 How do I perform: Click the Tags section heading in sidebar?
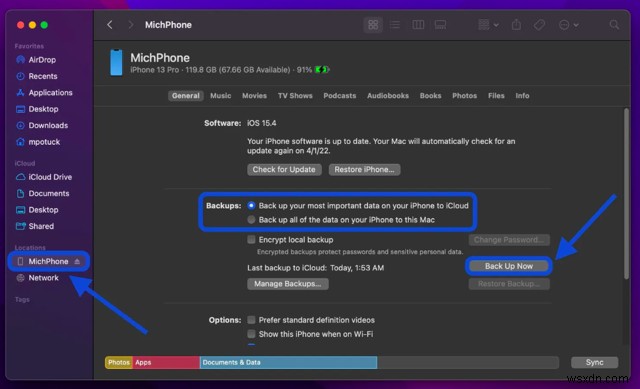pyautogui.click(x=22, y=300)
